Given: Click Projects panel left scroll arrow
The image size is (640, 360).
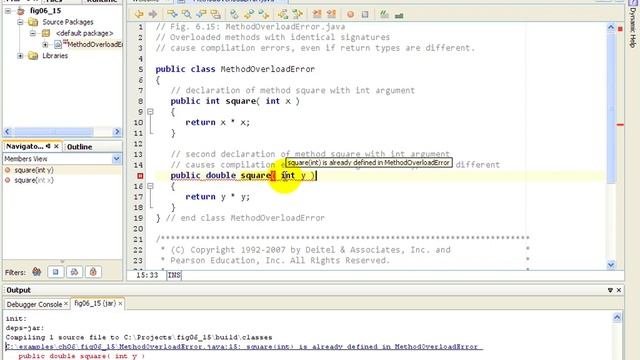Looking at the screenshot, I should (7, 132).
